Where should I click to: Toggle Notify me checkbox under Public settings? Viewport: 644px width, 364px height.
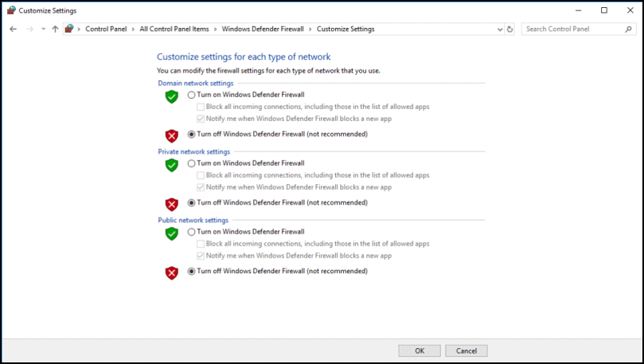(201, 256)
